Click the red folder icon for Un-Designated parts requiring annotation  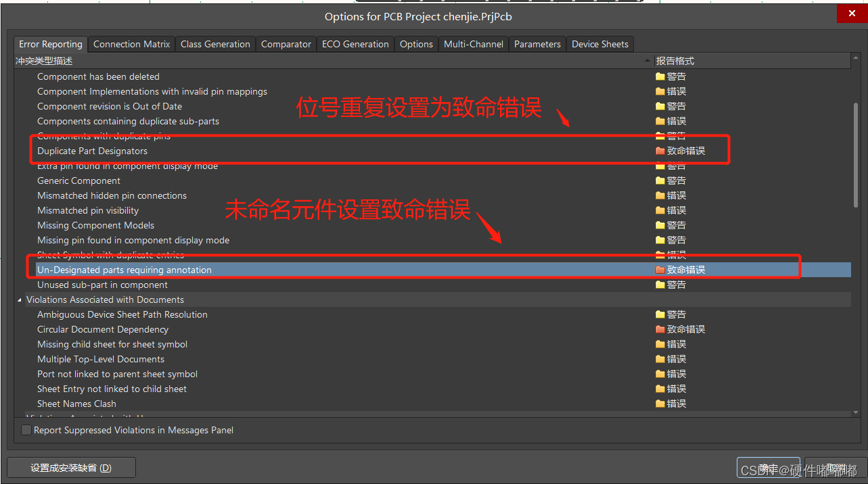coord(660,270)
